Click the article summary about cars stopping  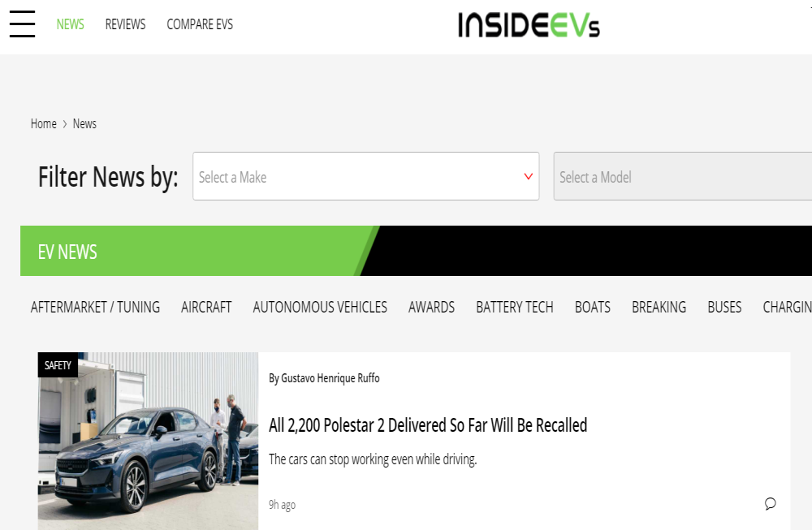click(x=373, y=459)
